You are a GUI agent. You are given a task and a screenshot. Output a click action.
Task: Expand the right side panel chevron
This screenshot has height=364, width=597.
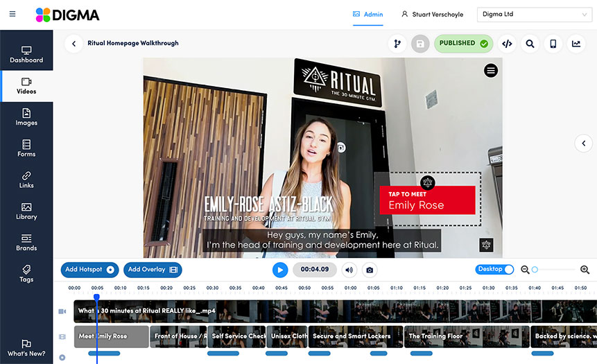tap(584, 143)
